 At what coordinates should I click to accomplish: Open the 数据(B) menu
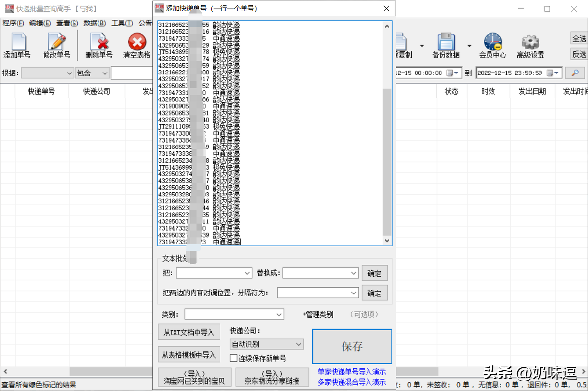coord(95,23)
